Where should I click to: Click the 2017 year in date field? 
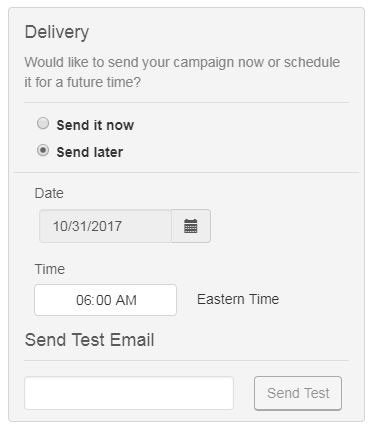coord(106,226)
